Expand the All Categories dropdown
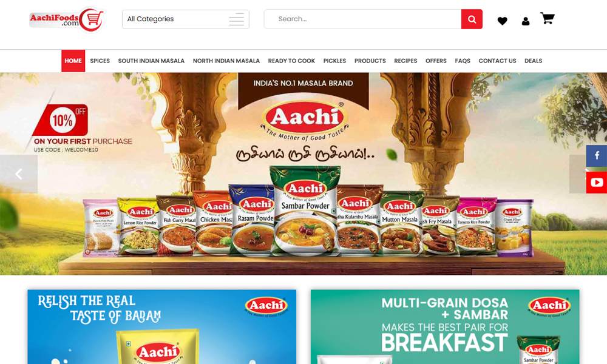This screenshot has width=607, height=364. click(x=185, y=19)
